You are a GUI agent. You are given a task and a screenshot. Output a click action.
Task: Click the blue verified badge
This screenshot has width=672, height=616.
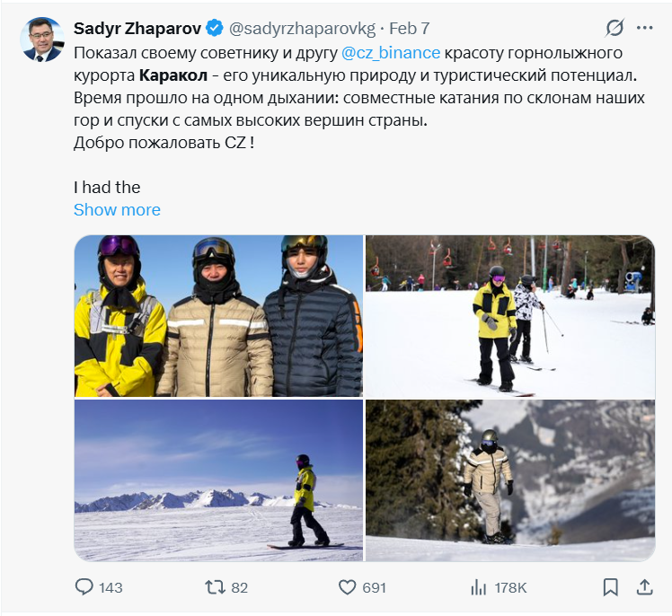215,29
